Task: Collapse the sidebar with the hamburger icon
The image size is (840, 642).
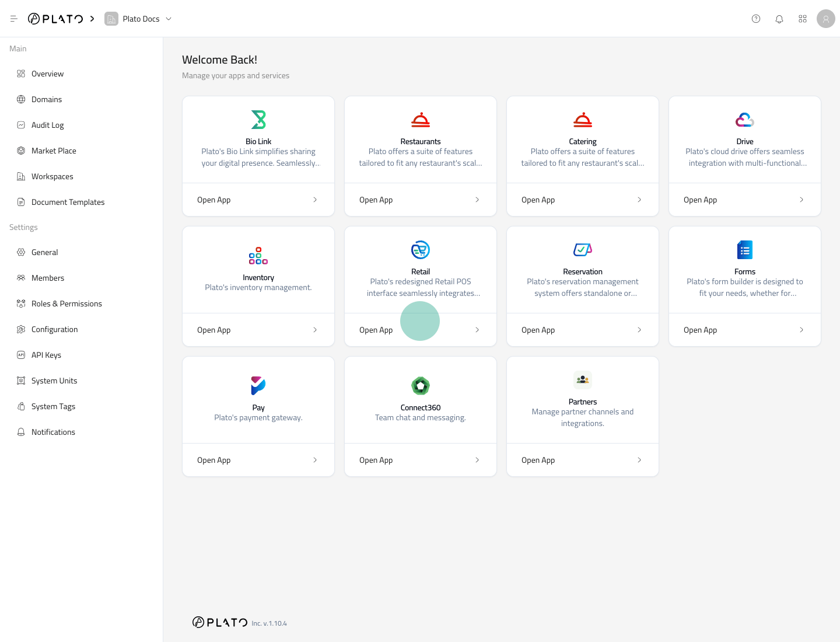Action: tap(14, 19)
